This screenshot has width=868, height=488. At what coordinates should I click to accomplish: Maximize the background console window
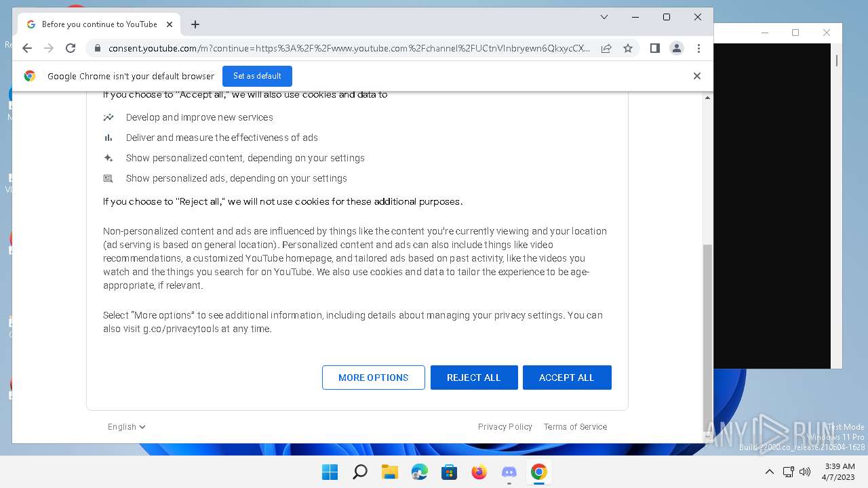(795, 33)
